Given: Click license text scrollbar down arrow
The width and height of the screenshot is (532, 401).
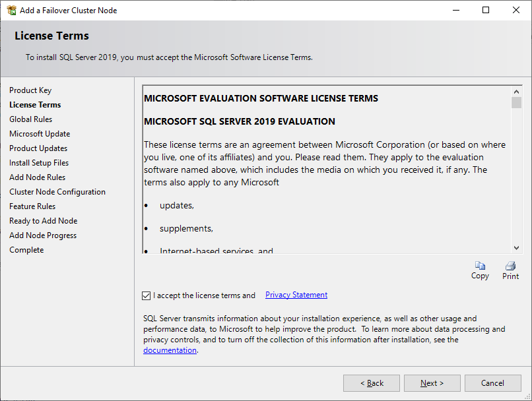Looking at the screenshot, I should (516, 248).
